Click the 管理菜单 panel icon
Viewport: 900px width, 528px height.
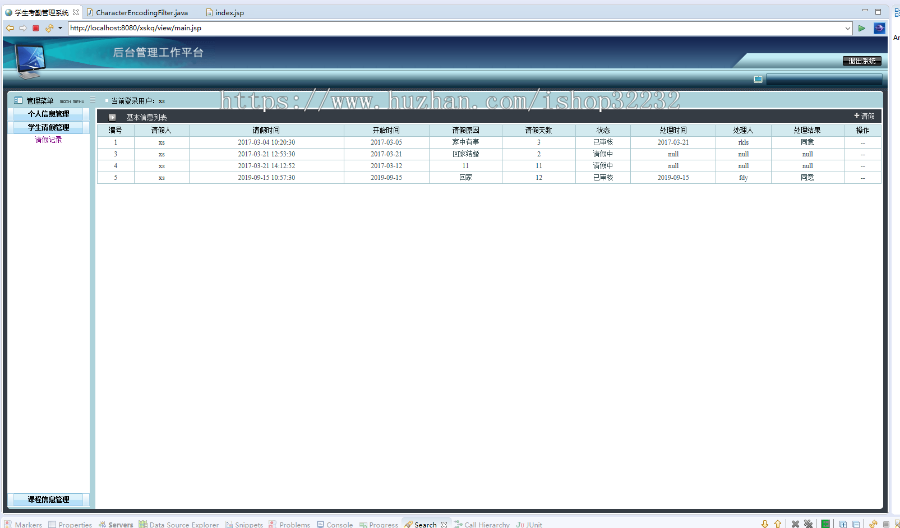pos(18,100)
